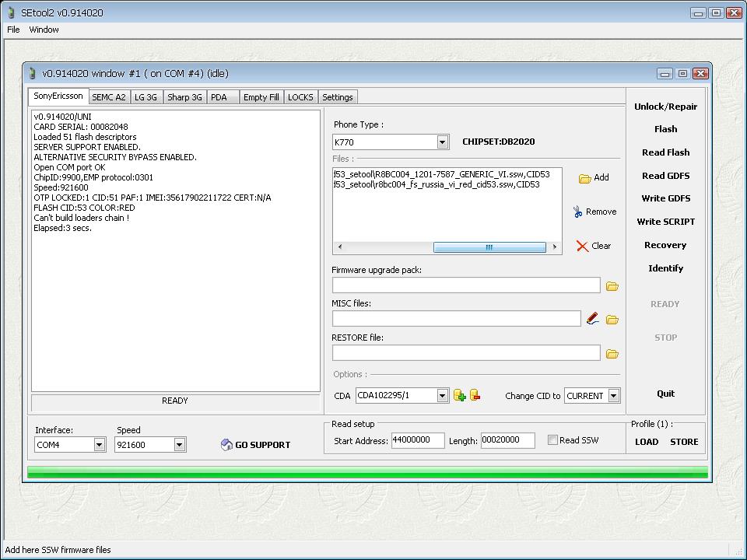Switch to the LG 3G tab

[x=146, y=97]
